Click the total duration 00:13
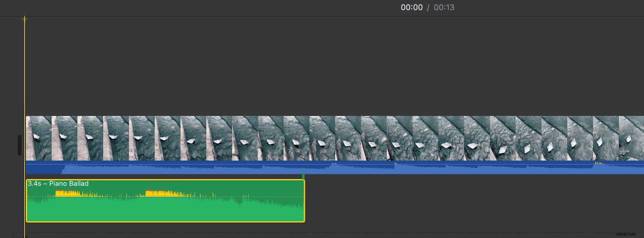 point(444,7)
